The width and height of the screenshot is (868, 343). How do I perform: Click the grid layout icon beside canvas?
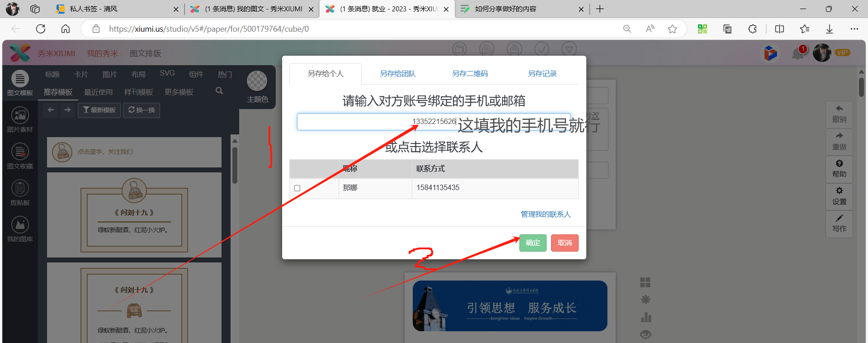point(645,282)
